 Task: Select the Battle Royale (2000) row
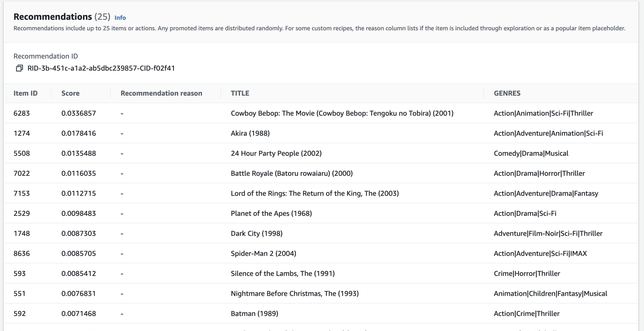291,173
